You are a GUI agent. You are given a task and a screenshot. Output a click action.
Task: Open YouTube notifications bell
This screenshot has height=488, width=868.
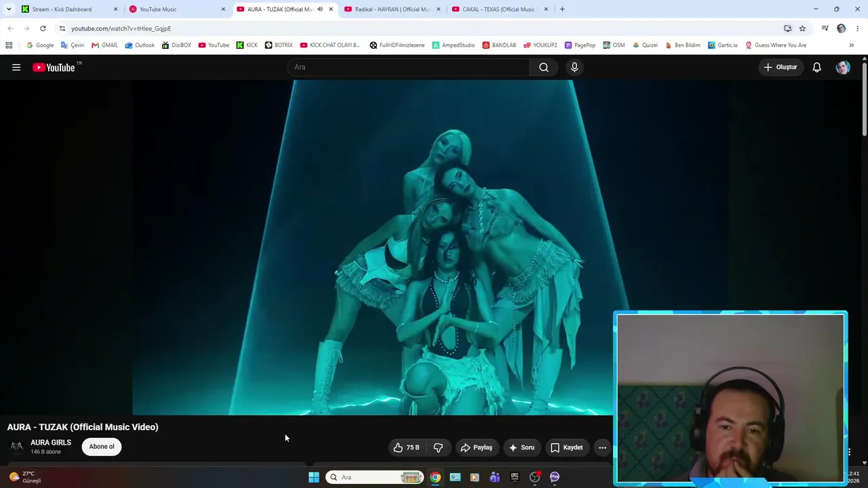(817, 67)
